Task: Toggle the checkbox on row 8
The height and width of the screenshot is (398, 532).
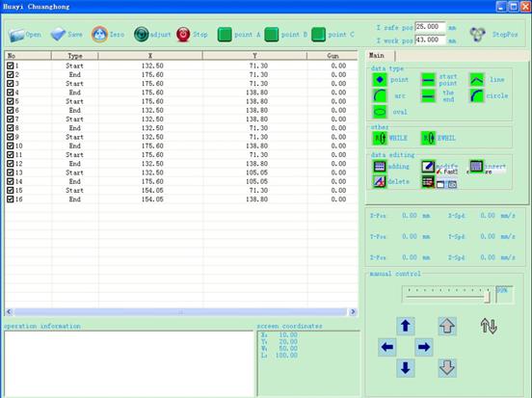Action: [x=11, y=128]
